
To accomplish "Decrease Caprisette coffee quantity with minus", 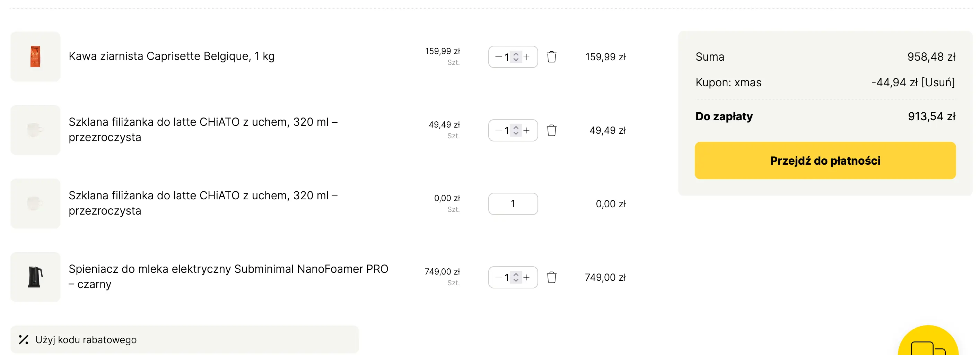I will pyautogui.click(x=498, y=57).
